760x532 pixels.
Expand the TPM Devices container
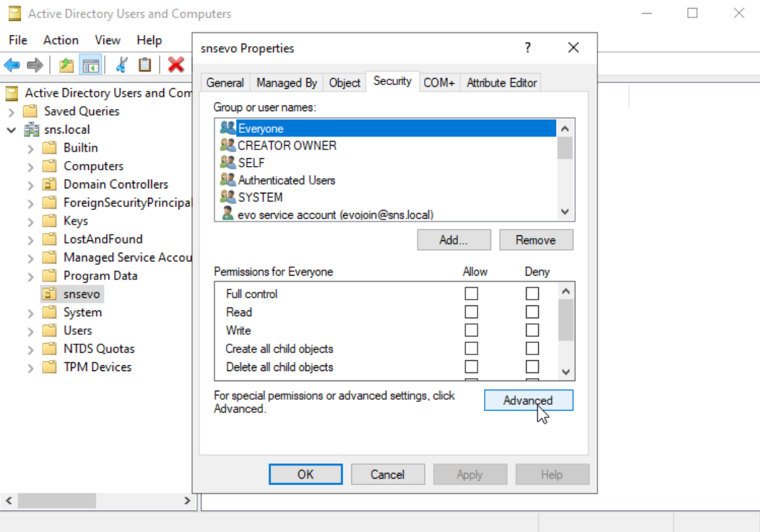coord(30,368)
